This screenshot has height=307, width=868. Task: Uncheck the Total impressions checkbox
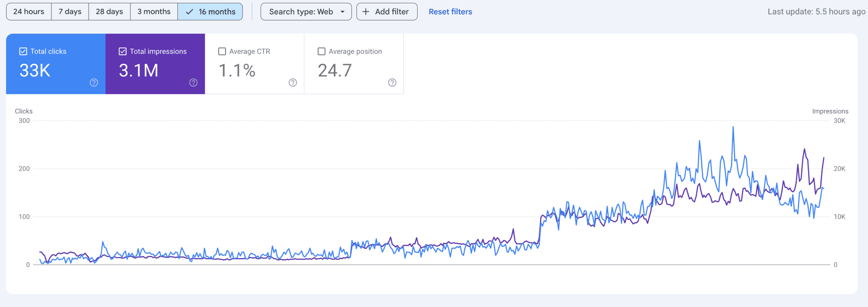[123, 52]
